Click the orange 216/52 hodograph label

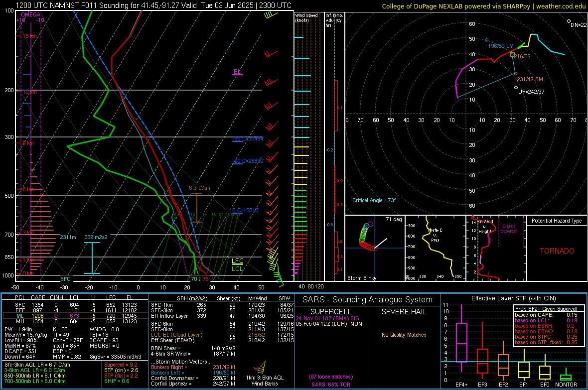point(522,57)
